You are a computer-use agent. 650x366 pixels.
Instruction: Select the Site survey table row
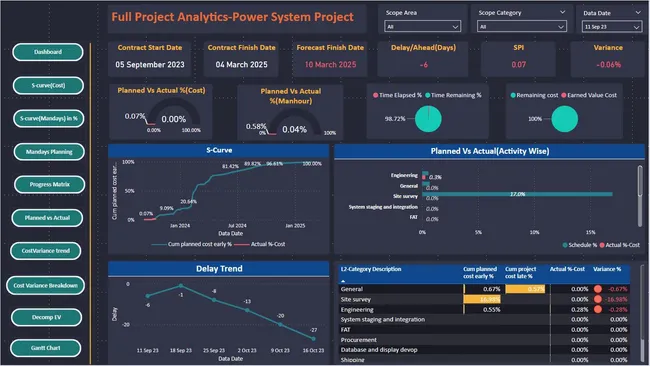[x=484, y=299]
